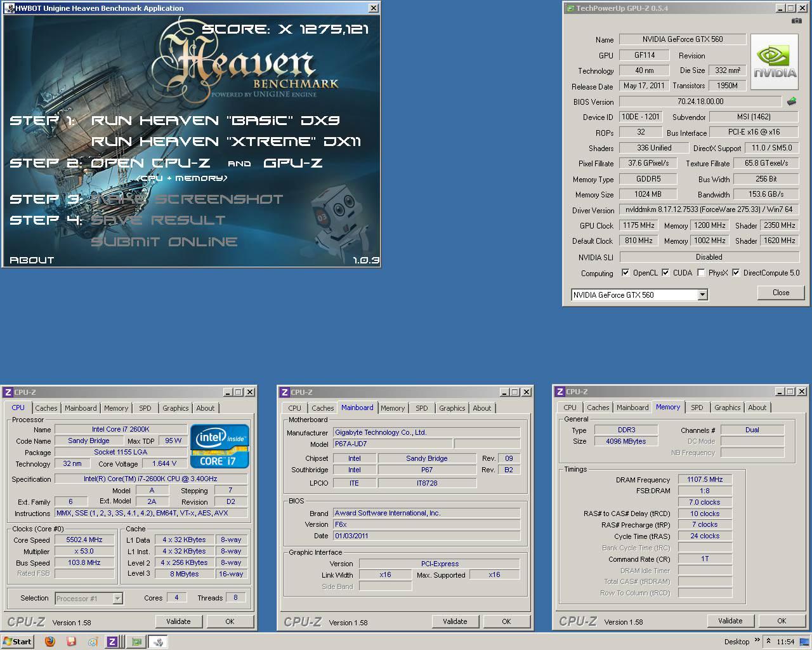Screen dimensions: 812x650
Task: Click the green GPU-Z taskbar button
Action: [x=136, y=641]
